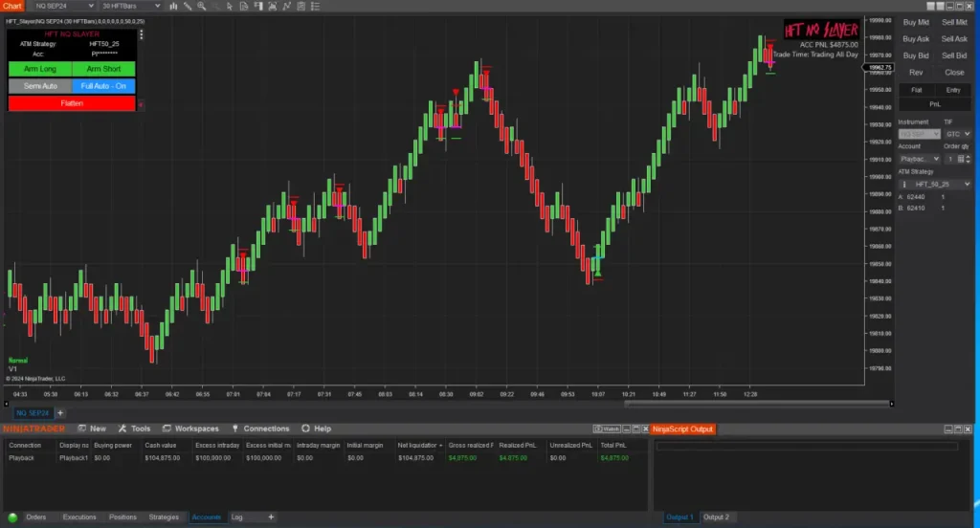
Task: Click the Cash value cell $104,875.00
Action: pyautogui.click(x=163, y=458)
